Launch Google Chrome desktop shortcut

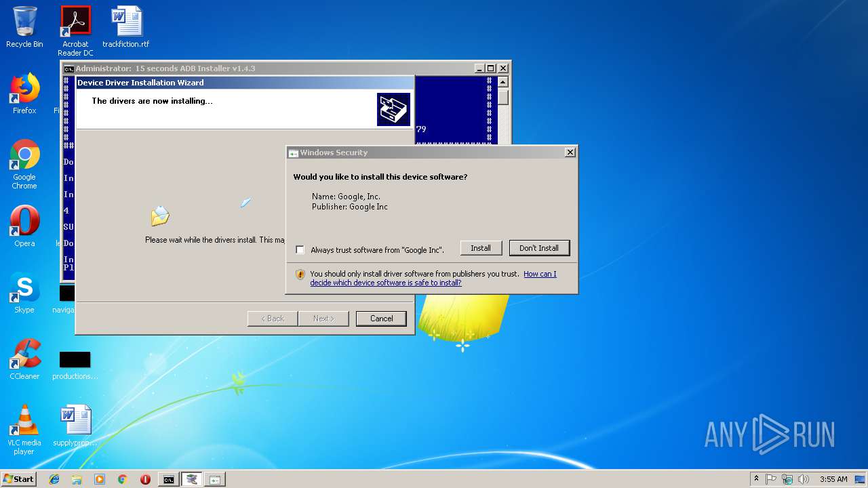point(24,164)
